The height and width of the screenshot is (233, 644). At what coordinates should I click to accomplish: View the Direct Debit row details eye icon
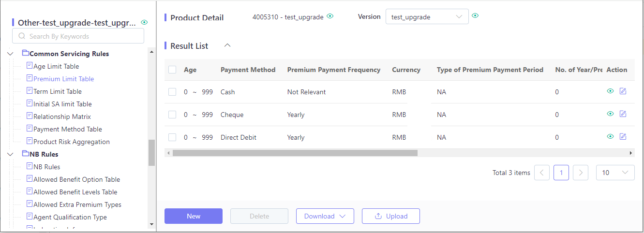(x=610, y=137)
